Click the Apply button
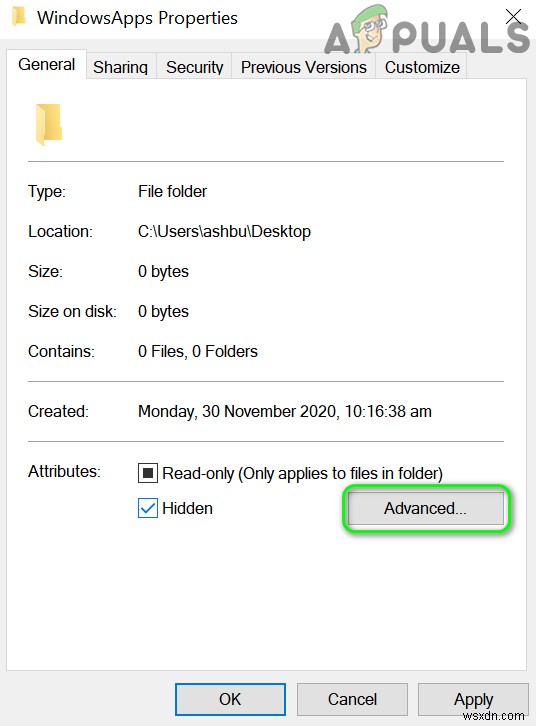Image resolution: width=536 pixels, height=726 pixels. click(x=473, y=699)
